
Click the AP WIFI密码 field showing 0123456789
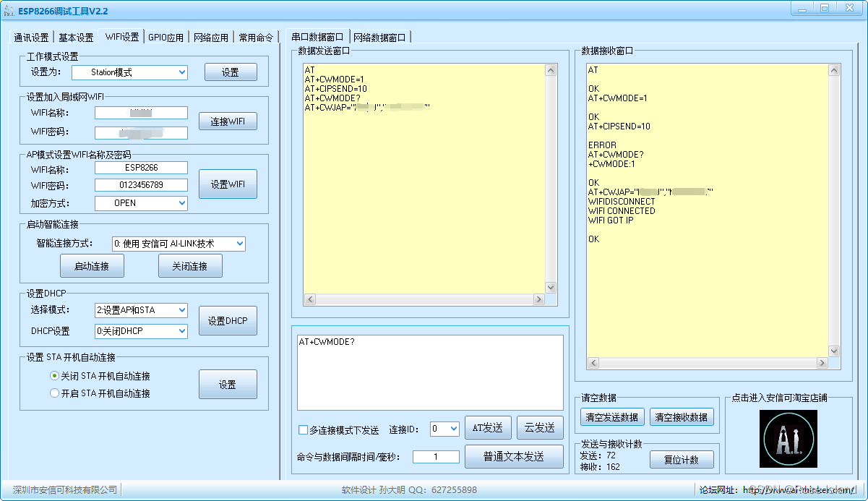coord(141,185)
